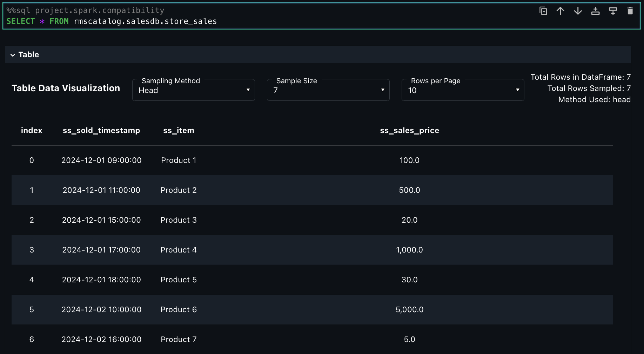Sort by ss_sales_price column header
644x354 pixels.
pos(409,130)
